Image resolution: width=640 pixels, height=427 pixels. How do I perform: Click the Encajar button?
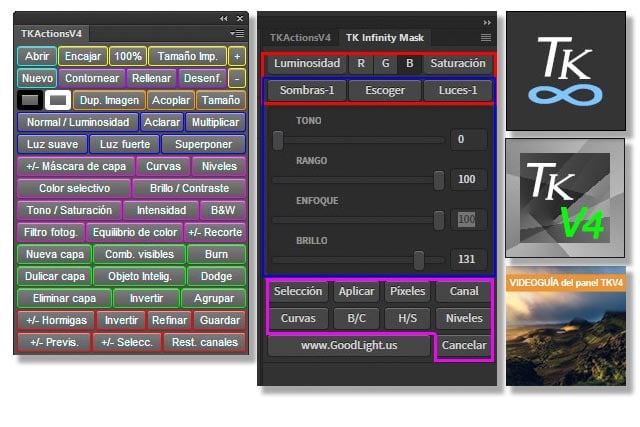tap(83, 56)
